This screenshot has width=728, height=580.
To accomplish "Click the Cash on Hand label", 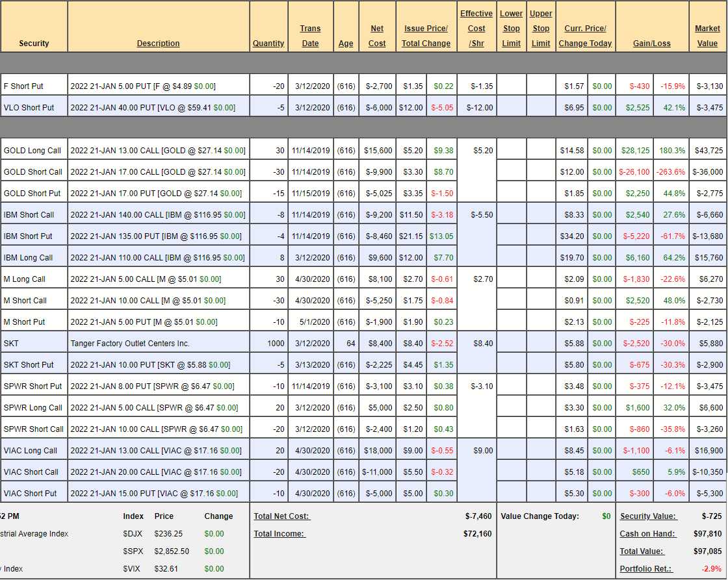I will [647, 534].
